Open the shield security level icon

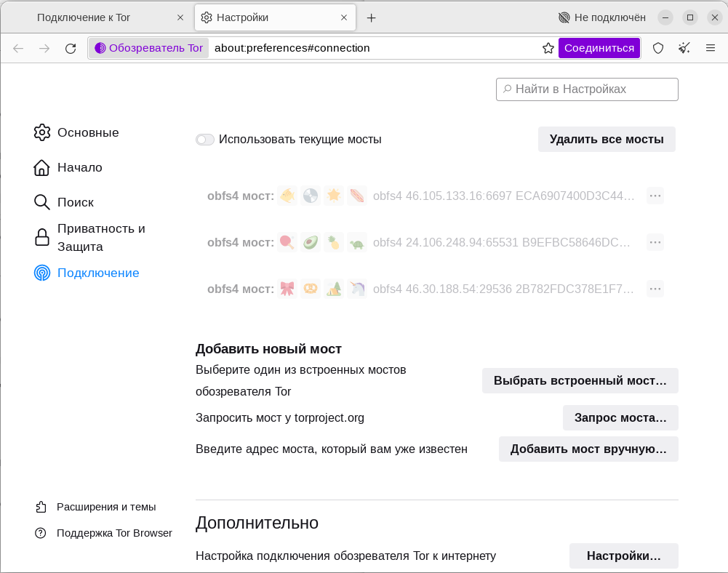tap(658, 48)
